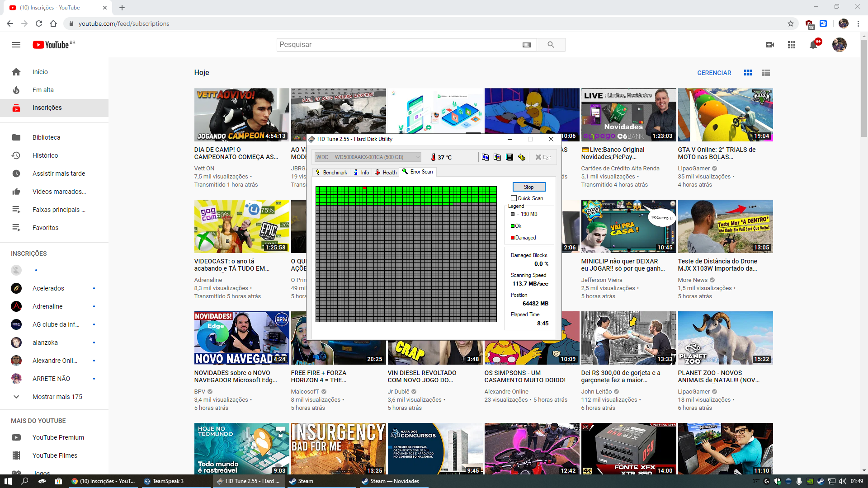The image size is (868, 488).
Task: Open YouTube account avatar menu
Action: [x=840, y=45]
